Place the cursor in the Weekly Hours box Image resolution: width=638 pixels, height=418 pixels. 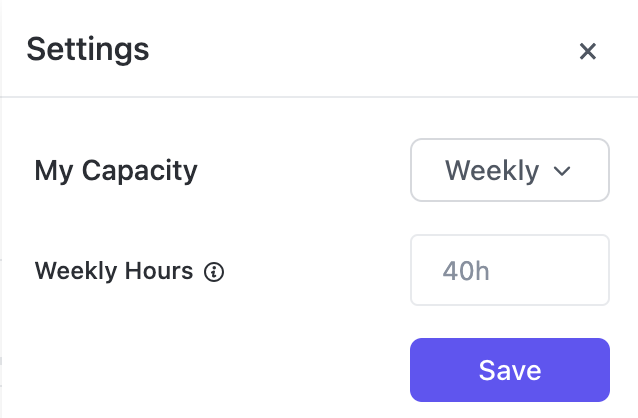coord(509,270)
